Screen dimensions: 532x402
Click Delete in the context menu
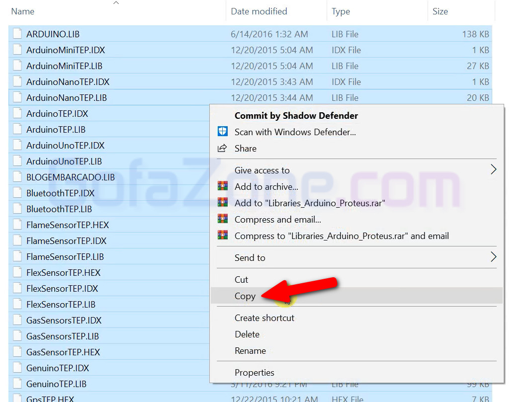[x=247, y=334]
